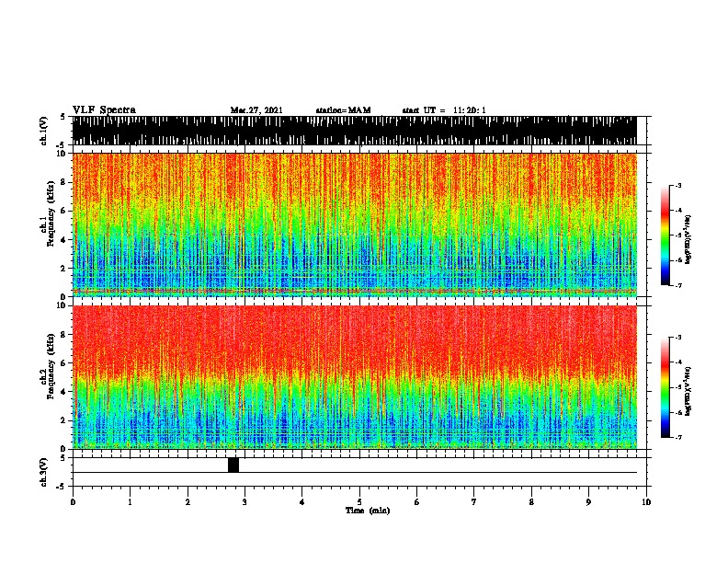Viewport: 728px width, 563px height.
Task: Click the ch.1 color bar log(PSD) unit label
Action: [x=688, y=240]
